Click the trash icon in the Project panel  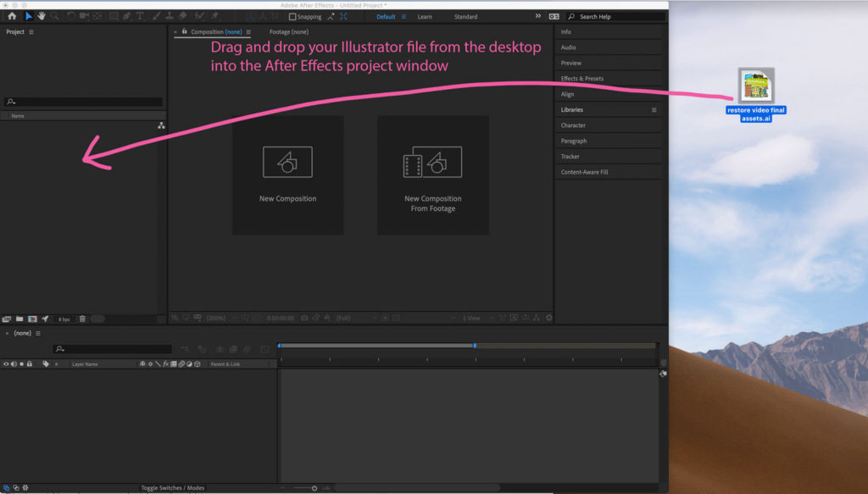[x=81, y=319]
